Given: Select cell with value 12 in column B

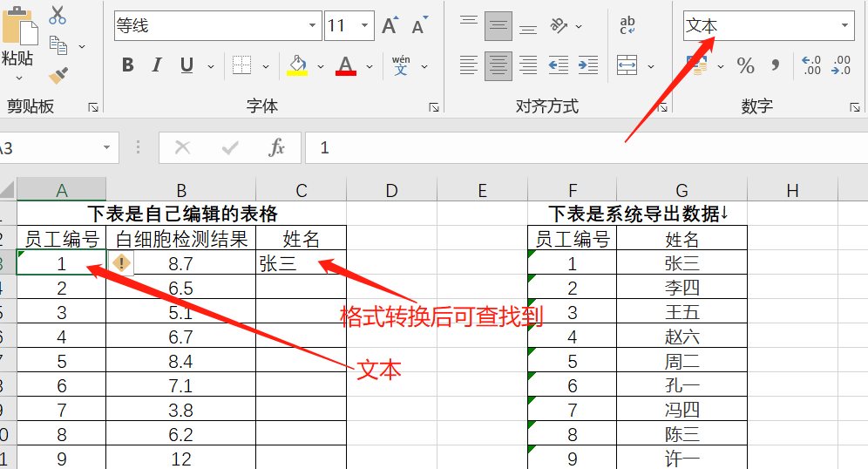Looking at the screenshot, I should 181,458.
